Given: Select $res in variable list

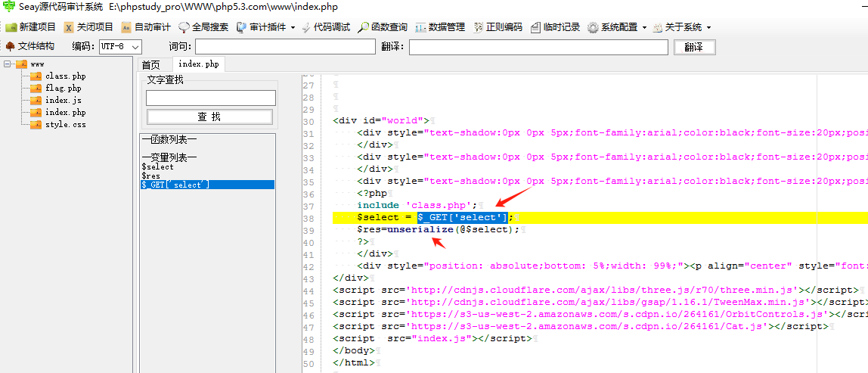Looking at the screenshot, I should click(151, 176).
